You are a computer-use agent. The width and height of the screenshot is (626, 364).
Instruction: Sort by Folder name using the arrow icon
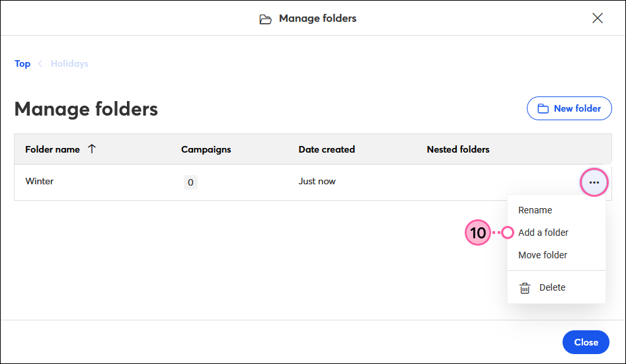92,149
